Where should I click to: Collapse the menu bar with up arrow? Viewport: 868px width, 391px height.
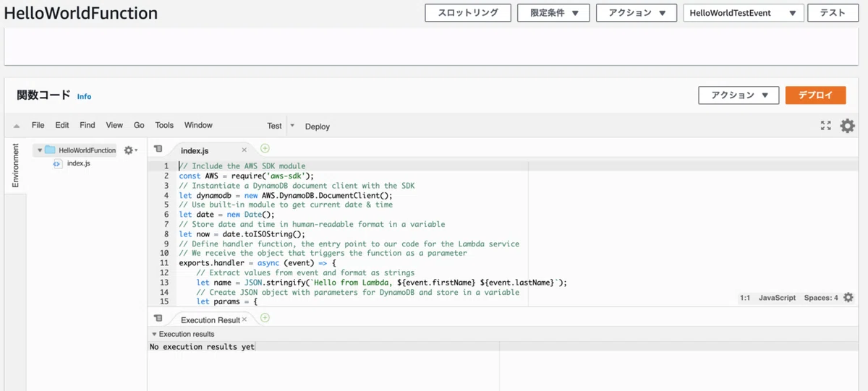(x=16, y=126)
